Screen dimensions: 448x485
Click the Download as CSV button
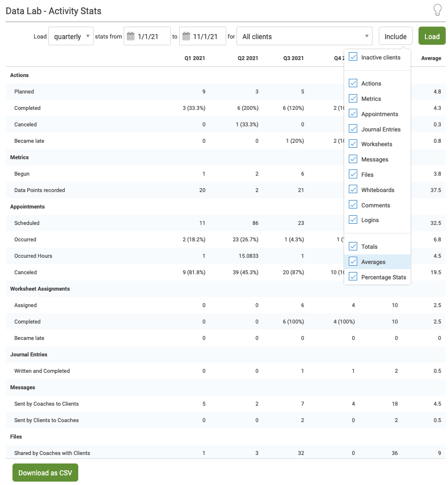point(45,473)
